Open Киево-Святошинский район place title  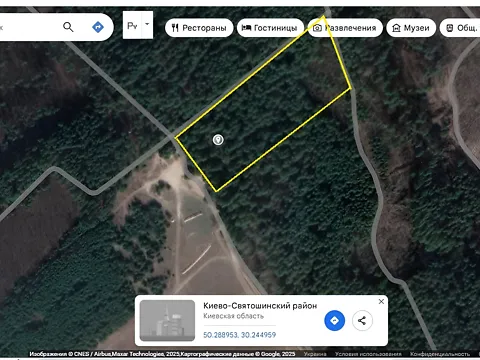pyautogui.click(x=260, y=306)
